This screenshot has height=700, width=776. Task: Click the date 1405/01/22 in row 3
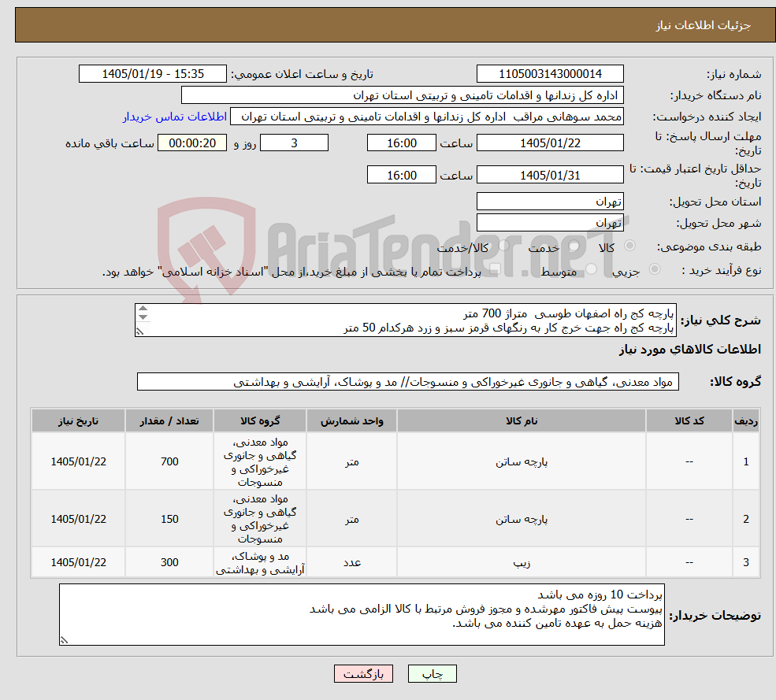pyautogui.click(x=78, y=562)
